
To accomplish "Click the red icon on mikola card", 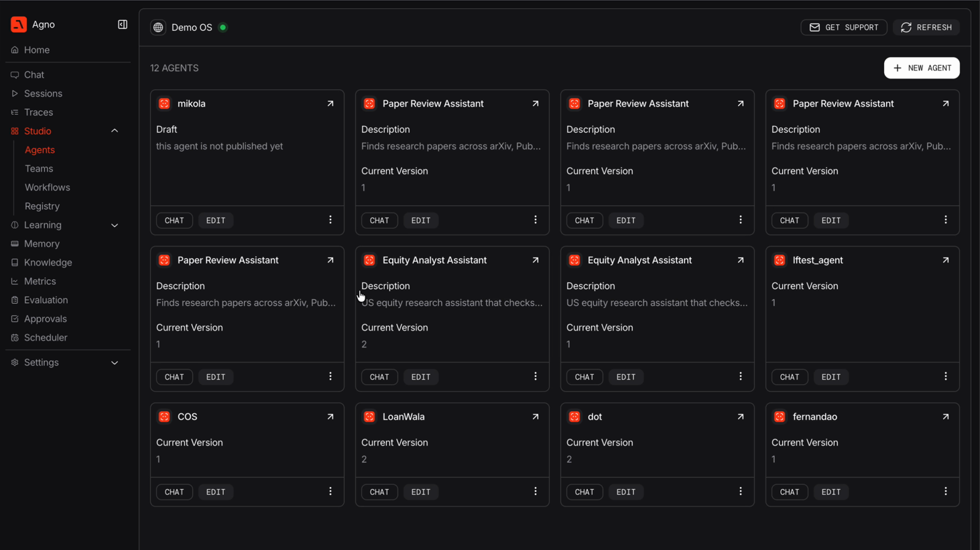I will [164, 103].
